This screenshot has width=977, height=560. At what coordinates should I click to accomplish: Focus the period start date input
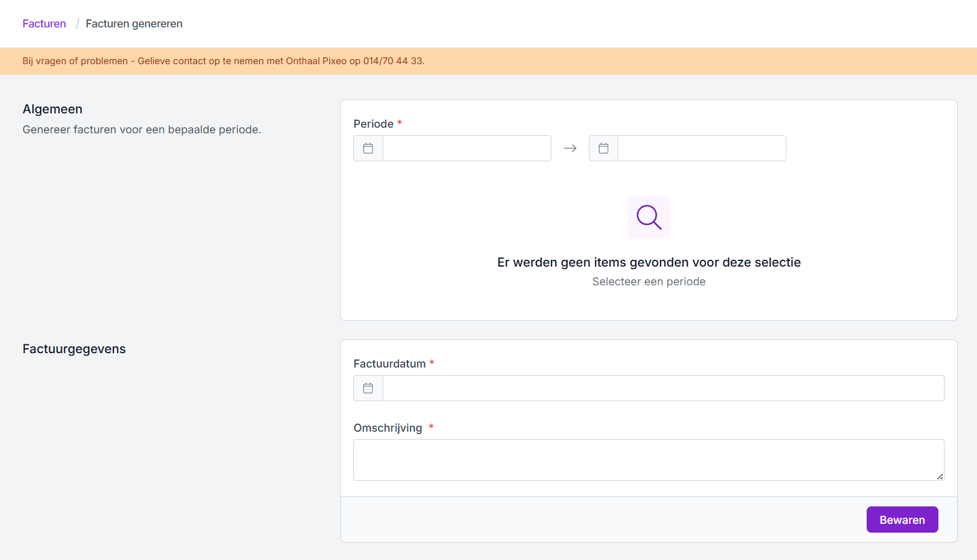467,148
